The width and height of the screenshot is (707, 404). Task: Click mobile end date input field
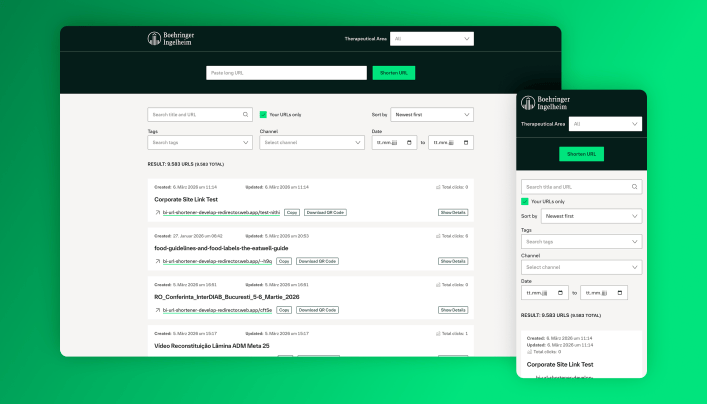coord(604,293)
